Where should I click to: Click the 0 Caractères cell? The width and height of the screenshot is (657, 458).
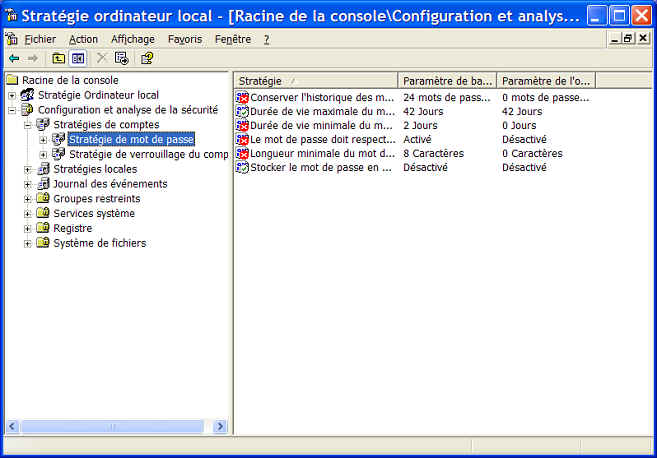(532, 153)
